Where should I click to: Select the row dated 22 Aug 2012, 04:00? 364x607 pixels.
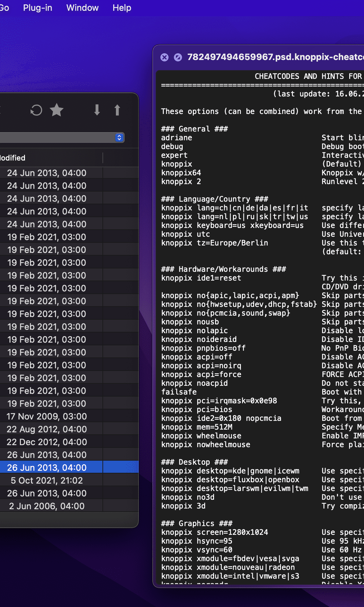pos(69,429)
